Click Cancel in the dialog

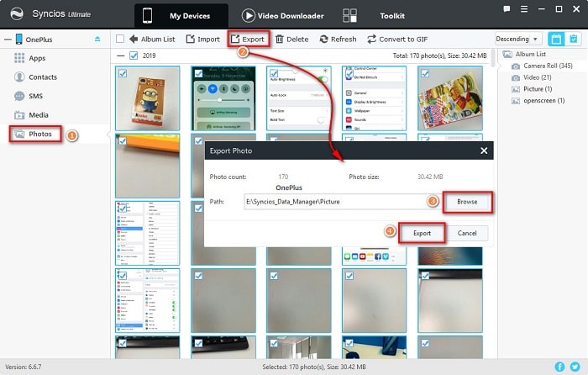click(467, 233)
